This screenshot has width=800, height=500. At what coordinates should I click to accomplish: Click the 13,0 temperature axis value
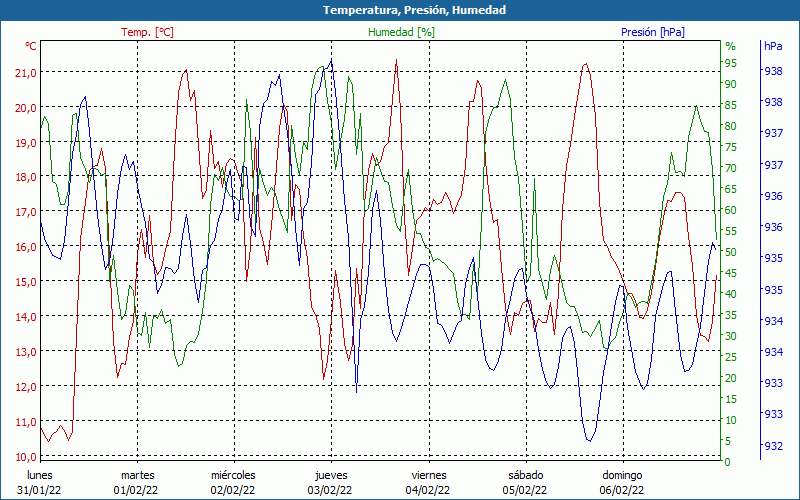click(26, 352)
